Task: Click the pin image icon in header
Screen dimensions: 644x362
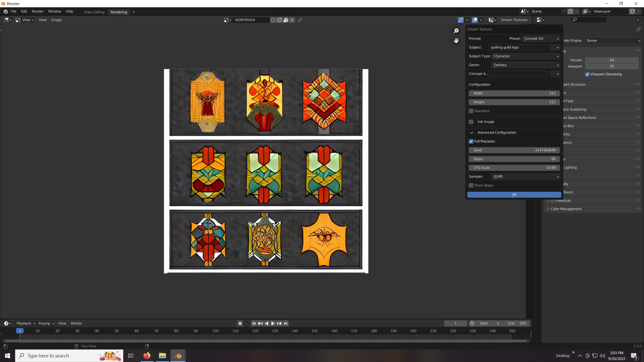Action: point(300,20)
